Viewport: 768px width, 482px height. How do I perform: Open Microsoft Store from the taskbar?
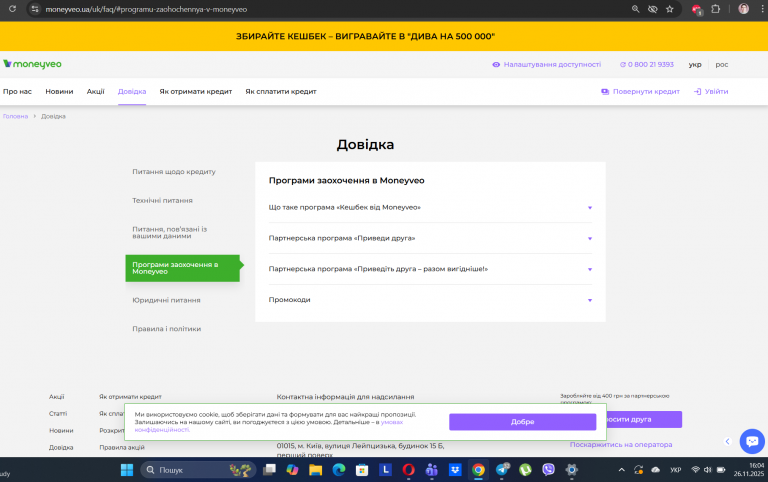click(x=362, y=470)
